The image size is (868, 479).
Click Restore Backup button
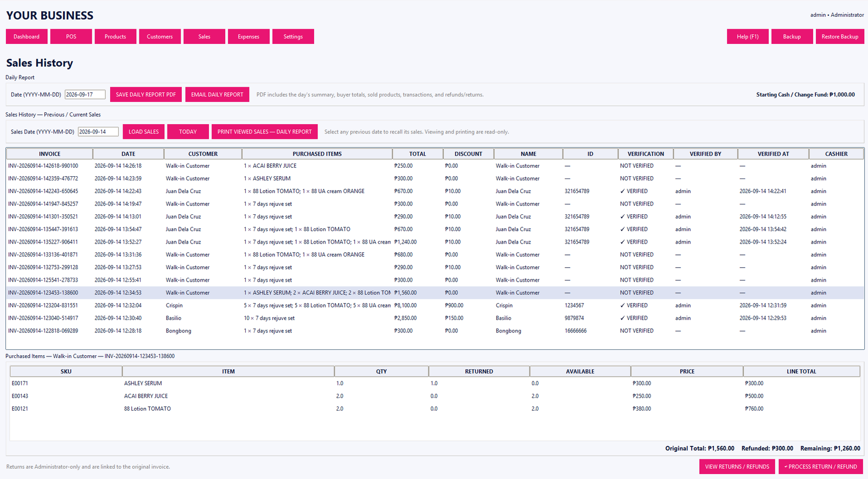tap(840, 36)
